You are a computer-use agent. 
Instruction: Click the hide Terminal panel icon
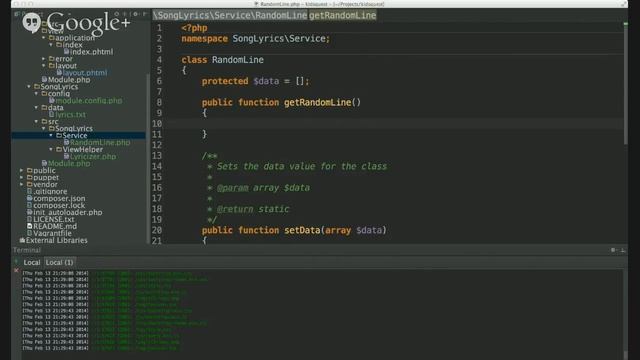622,250
